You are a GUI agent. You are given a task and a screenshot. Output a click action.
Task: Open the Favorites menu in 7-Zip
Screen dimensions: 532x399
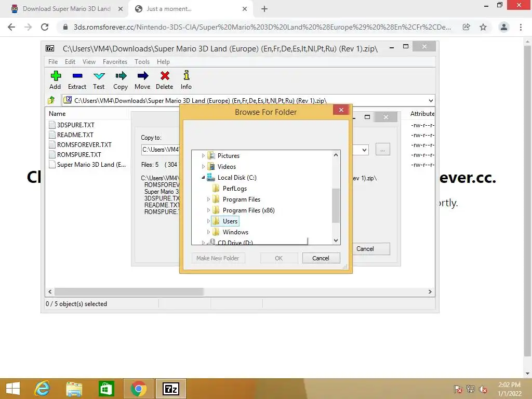point(115,62)
